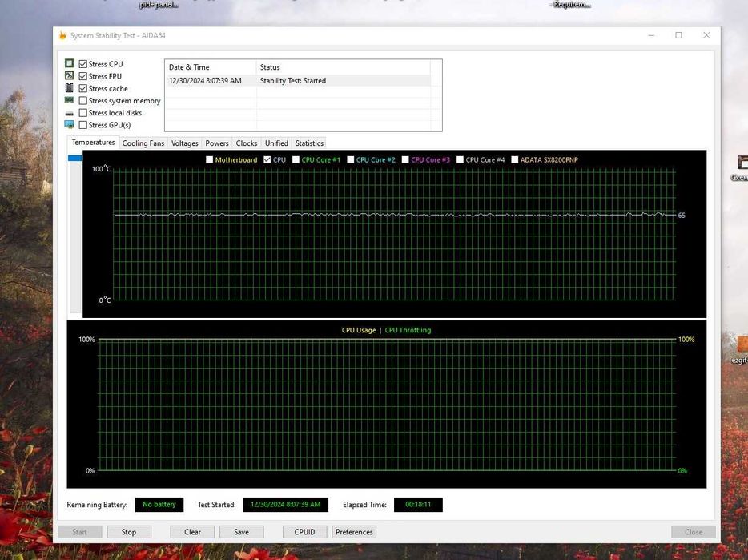This screenshot has width=748, height=560.
Task: Select the Temperatures tab
Action: tap(94, 143)
